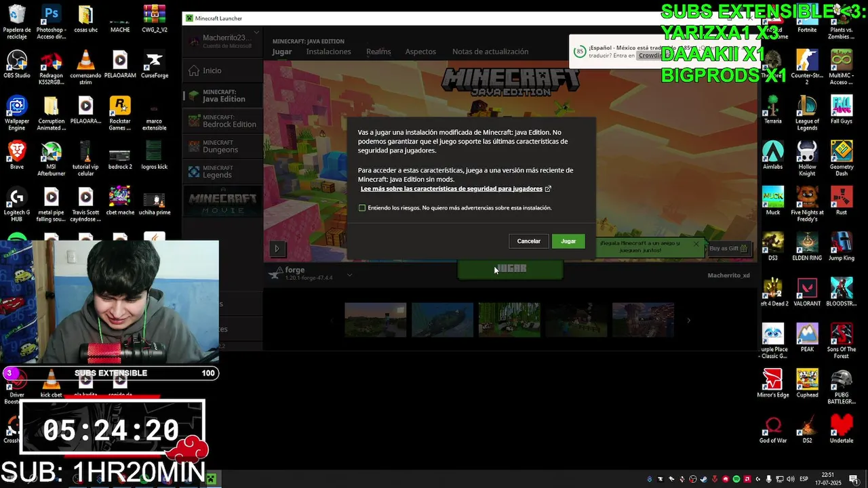Switch to the Instalaciones tab

click(328, 52)
